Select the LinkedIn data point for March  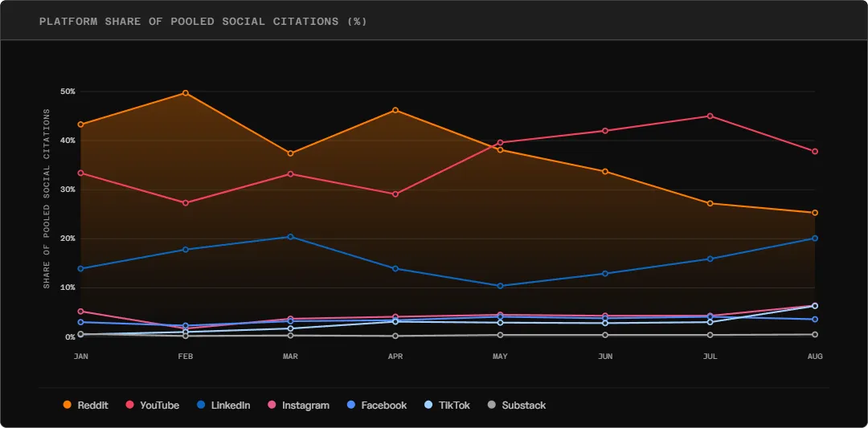click(x=290, y=237)
